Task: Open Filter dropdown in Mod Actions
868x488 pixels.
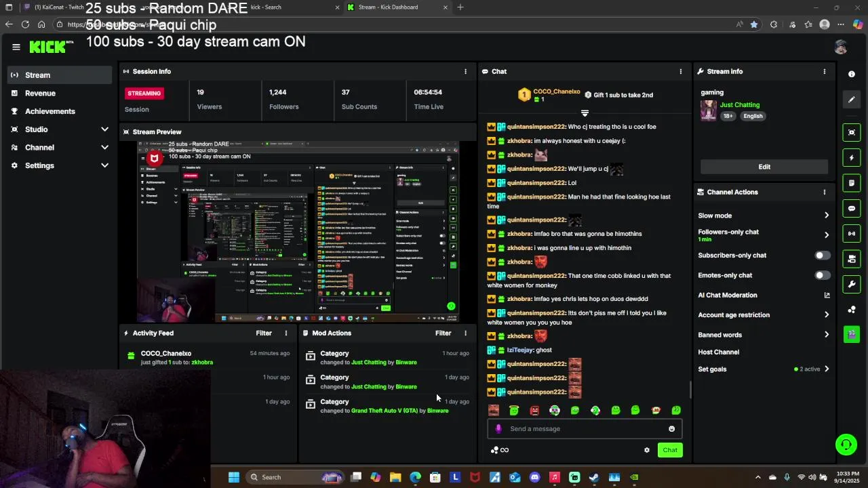Action: (x=443, y=333)
